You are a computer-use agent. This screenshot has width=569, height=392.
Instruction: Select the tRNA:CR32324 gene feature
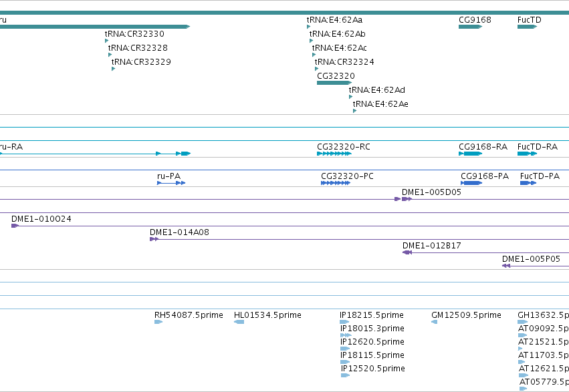point(316,69)
